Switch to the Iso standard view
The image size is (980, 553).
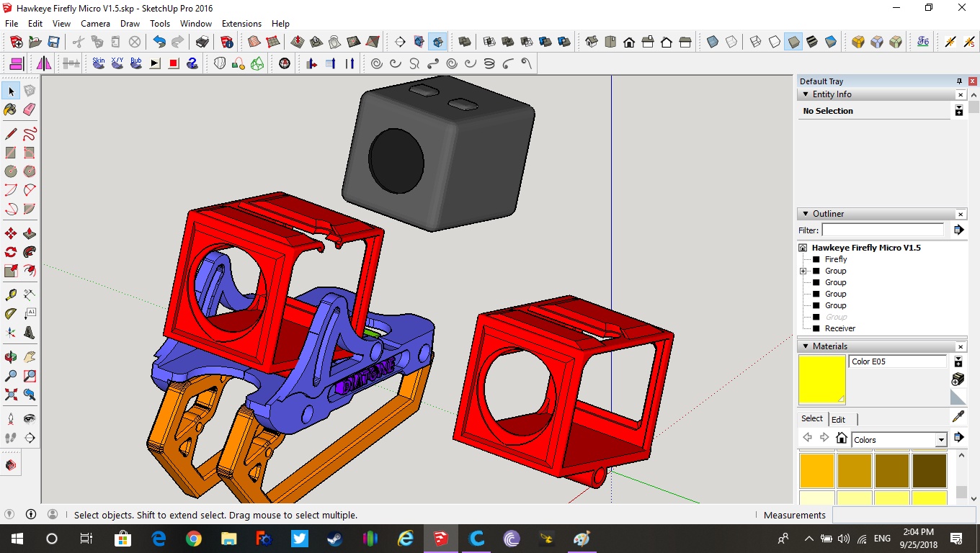[592, 42]
